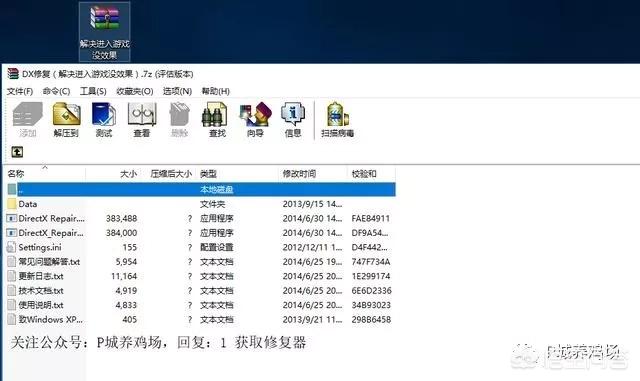640x381 pixels.
Task: Select the Settings.ini file
Action: click(200, 247)
